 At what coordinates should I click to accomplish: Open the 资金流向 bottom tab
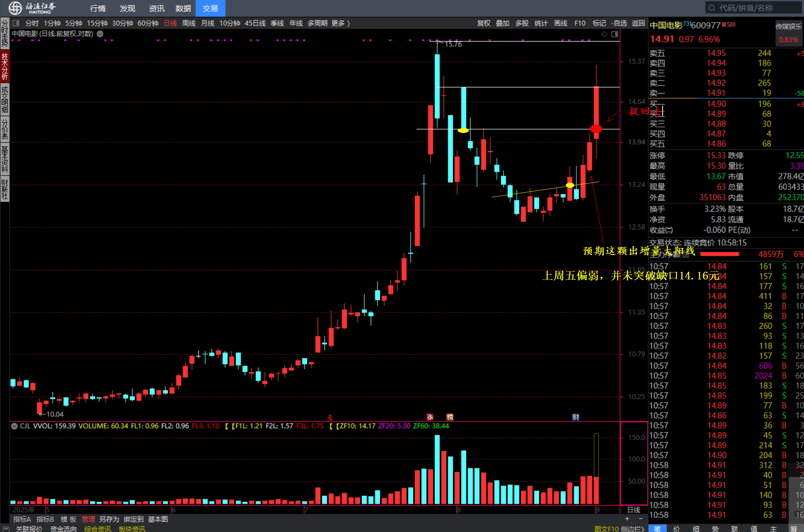click(x=63, y=529)
